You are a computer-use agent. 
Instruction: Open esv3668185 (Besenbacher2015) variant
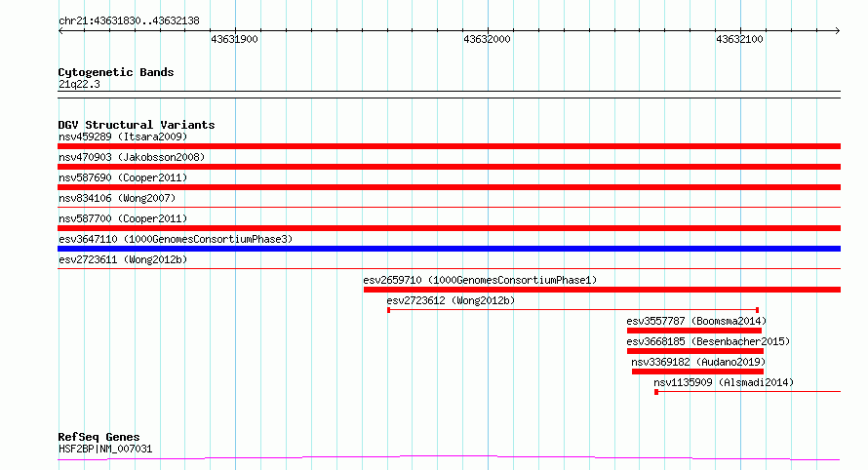point(708,341)
